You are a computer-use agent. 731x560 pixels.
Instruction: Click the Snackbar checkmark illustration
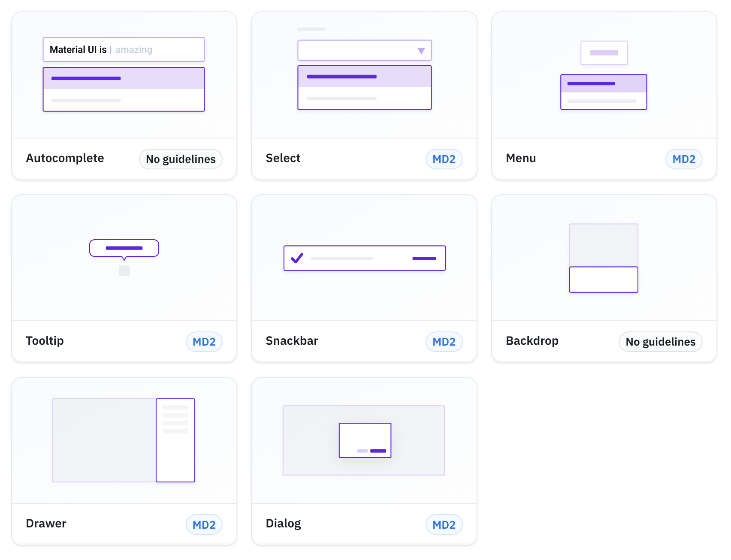click(297, 258)
